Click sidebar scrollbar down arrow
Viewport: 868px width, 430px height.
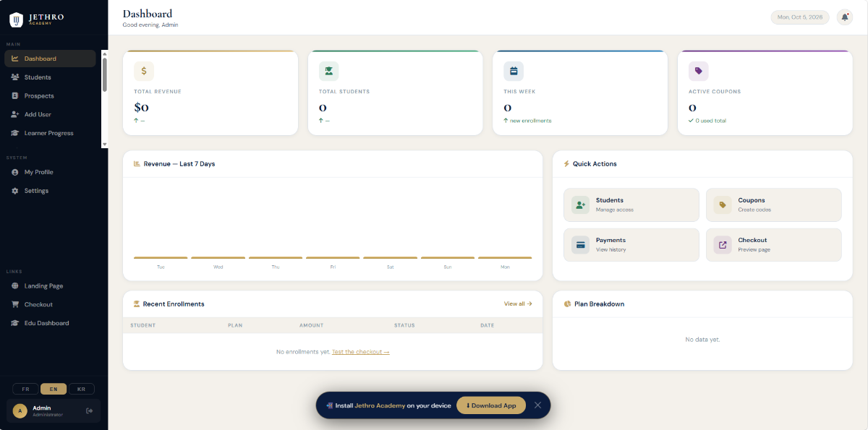pyautogui.click(x=104, y=145)
